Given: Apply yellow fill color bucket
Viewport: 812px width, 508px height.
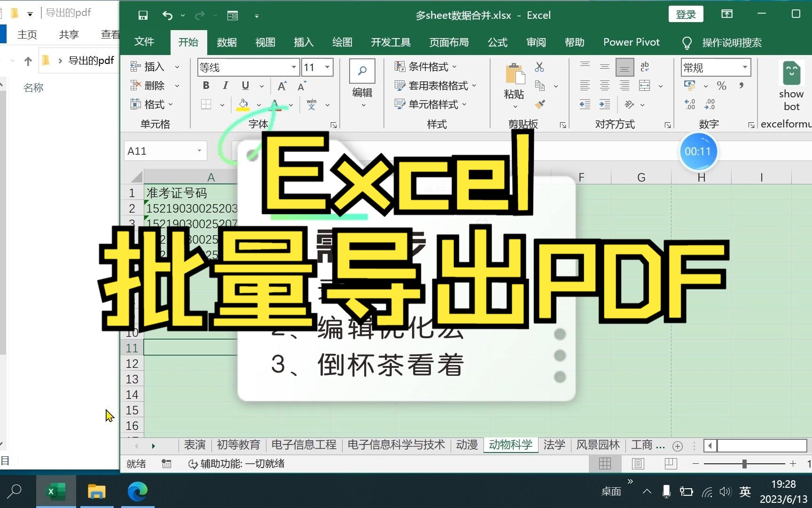Looking at the screenshot, I should point(243,104).
